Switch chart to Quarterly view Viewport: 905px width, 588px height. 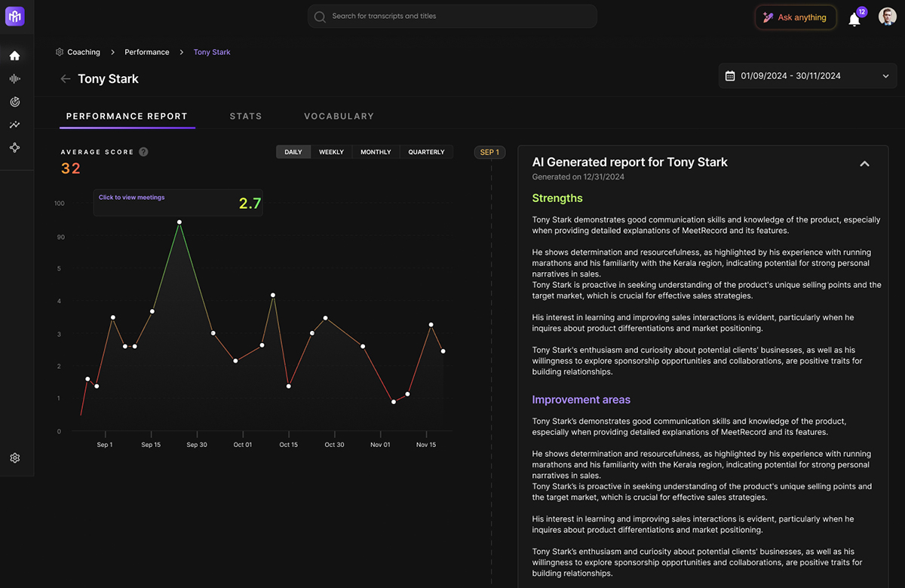coord(426,152)
